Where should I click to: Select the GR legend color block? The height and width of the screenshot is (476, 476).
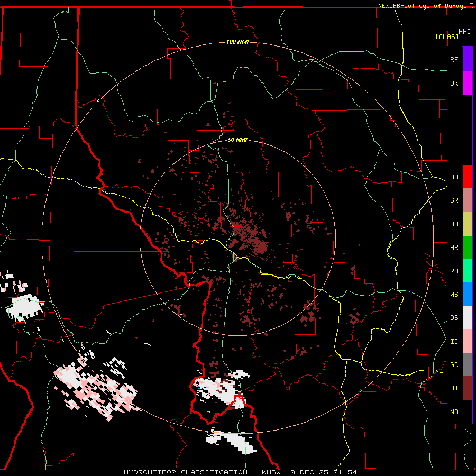pyautogui.click(x=467, y=200)
